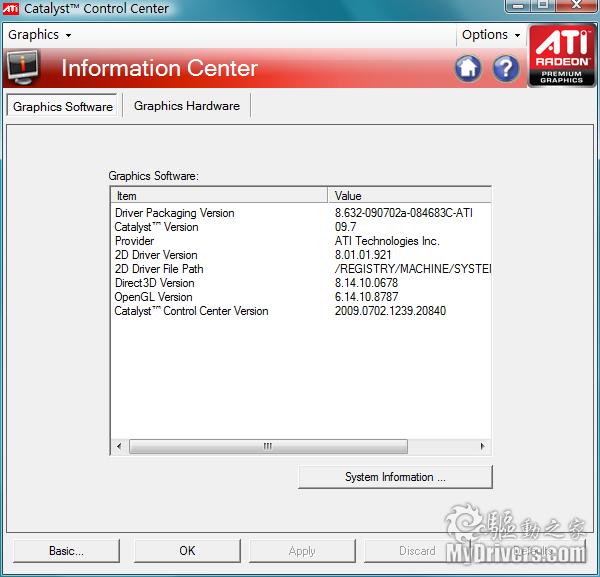Click the ATI icon in the title bar

point(10,8)
